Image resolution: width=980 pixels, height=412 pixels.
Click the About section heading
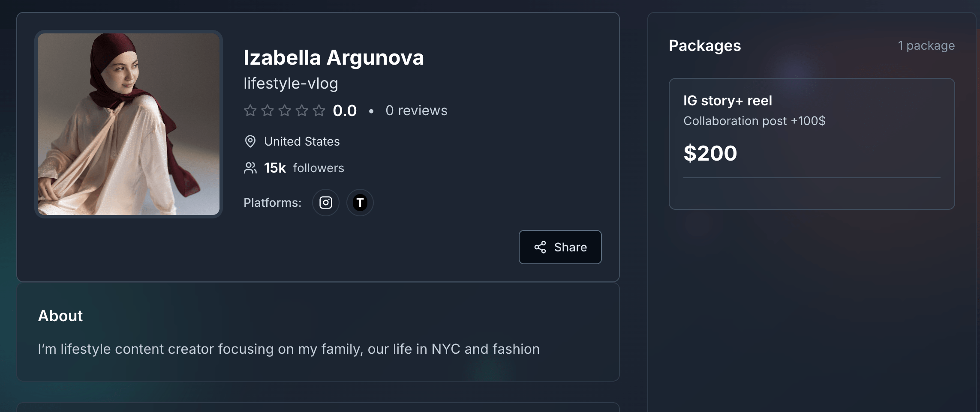coord(60,316)
